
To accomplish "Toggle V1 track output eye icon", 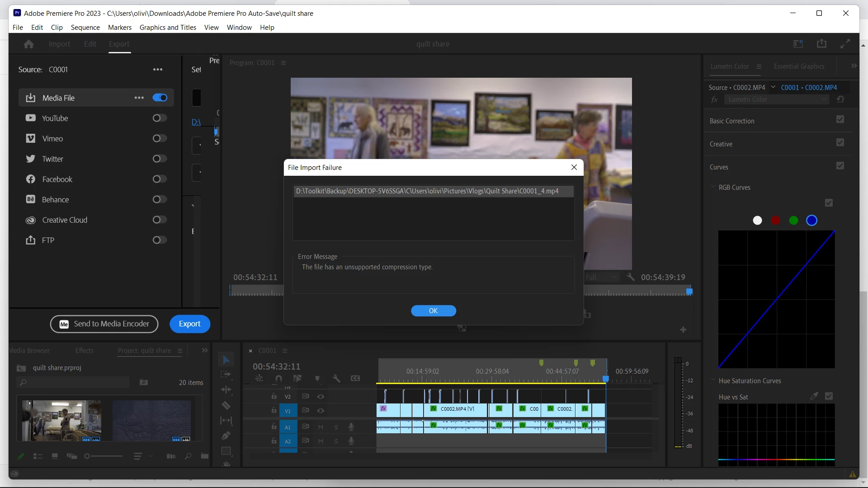I will (321, 411).
